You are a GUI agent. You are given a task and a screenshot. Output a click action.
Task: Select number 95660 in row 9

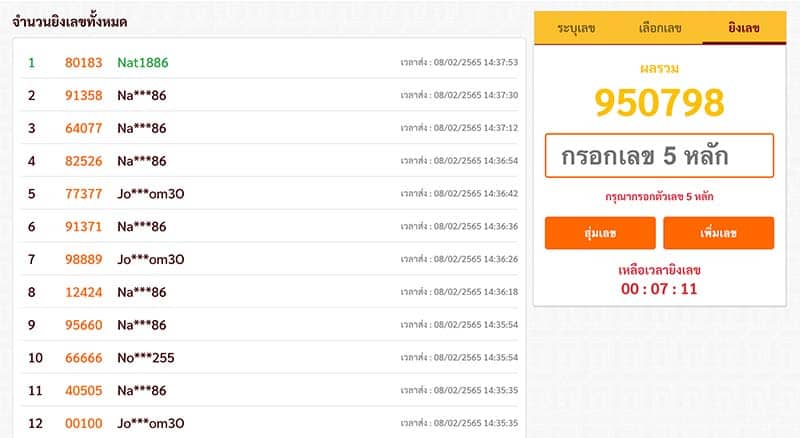click(x=84, y=325)
